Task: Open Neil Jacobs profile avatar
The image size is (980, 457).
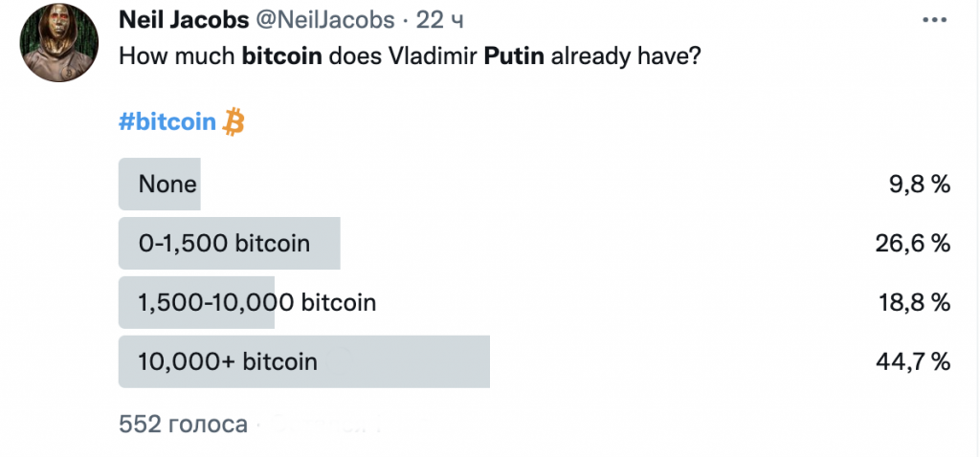Action: (59, 42)
